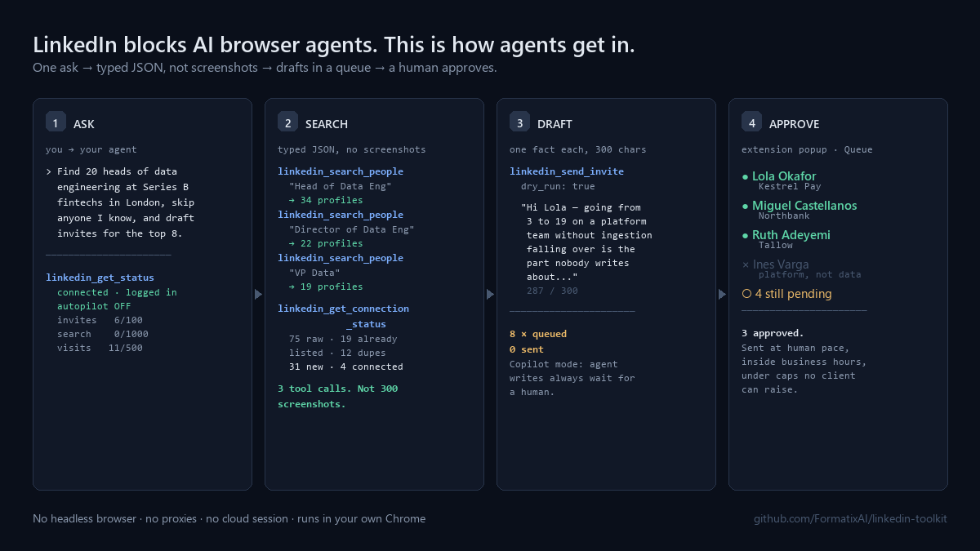Image resolution: width=980 pixels, height=551 pixels.
Task: Click the '75 raw · 19 already' line
Action: (x=343, y=339)
